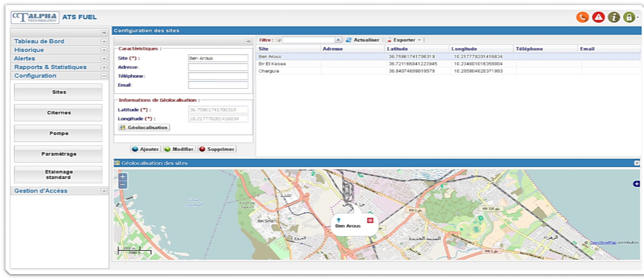This screenshot has height=280, width=644.
Task: Click the orange phone icon
Action: [x=582, y=17]
